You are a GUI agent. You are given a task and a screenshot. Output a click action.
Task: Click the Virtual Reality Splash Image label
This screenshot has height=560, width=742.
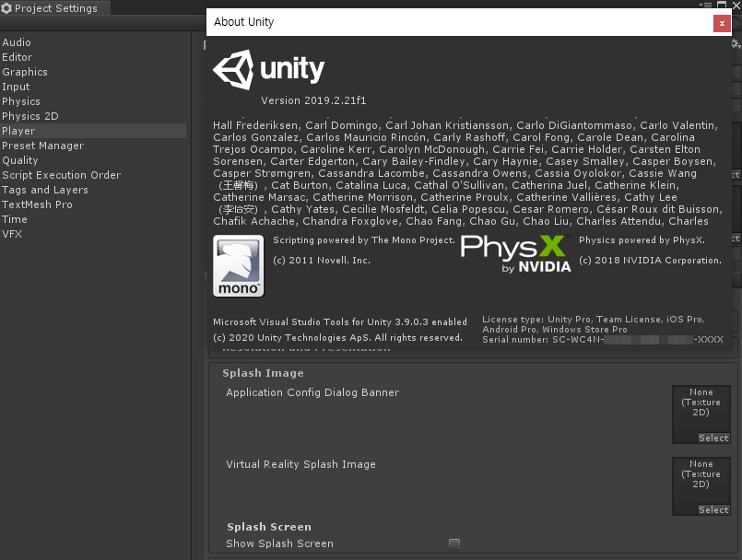pyautogui.click(x=301, y=464)
